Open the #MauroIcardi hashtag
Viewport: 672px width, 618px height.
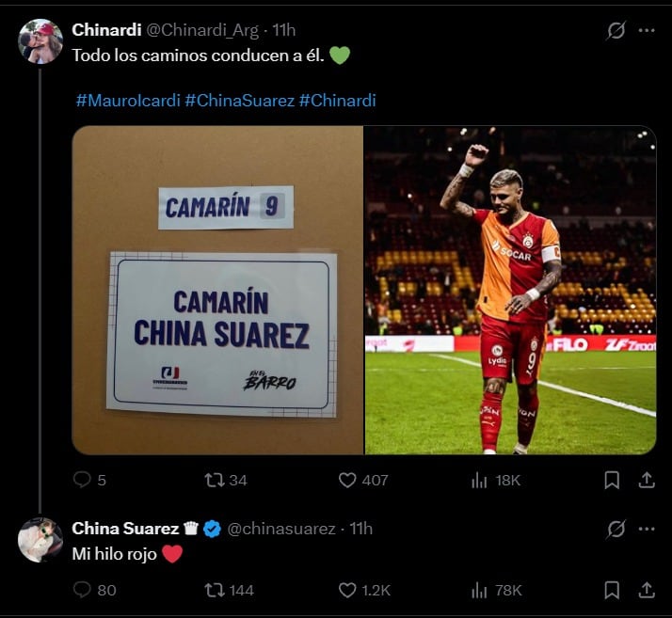pos(128,101)
